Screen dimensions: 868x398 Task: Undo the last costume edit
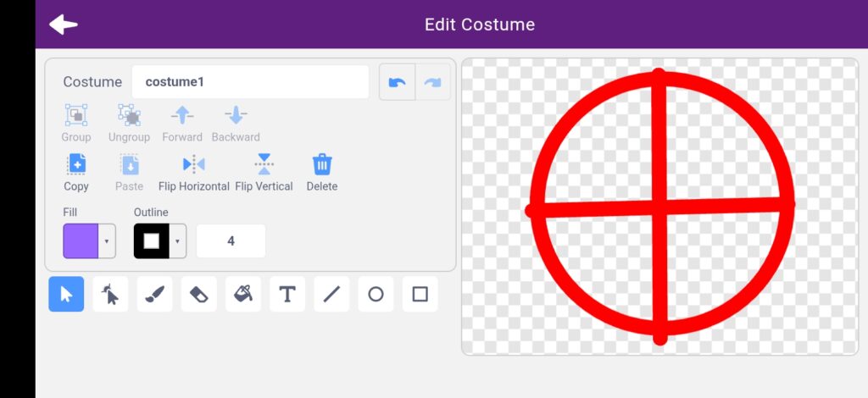click(x=397, y=82)
